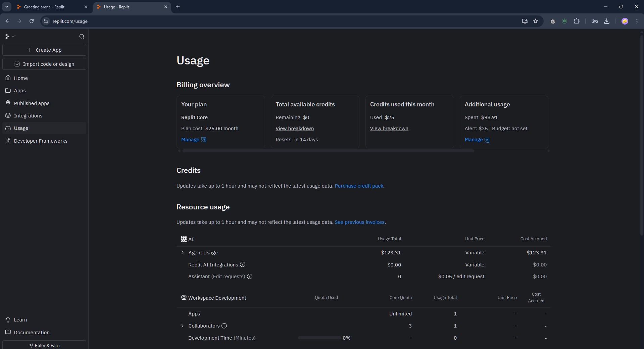The image size is (644, 349).
Task: Reload the Usage page
Action: tap(32, 21)
